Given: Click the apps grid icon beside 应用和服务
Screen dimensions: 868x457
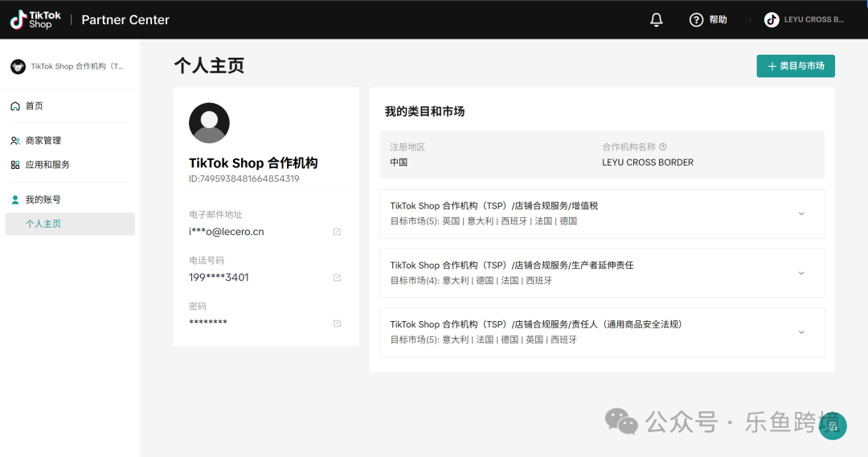Looking at the screenshot, I should coord(15,164).
